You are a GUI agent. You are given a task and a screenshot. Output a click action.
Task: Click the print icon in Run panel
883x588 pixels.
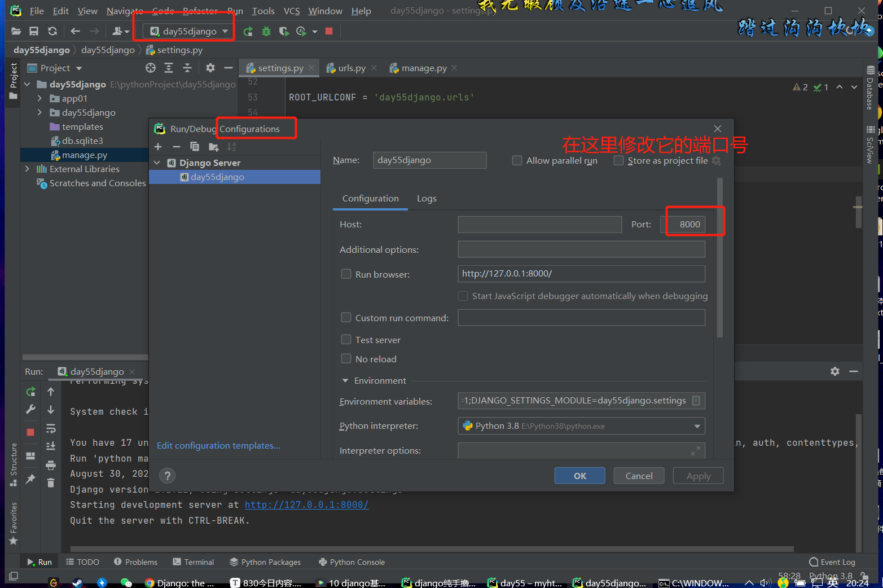point(51,465)
